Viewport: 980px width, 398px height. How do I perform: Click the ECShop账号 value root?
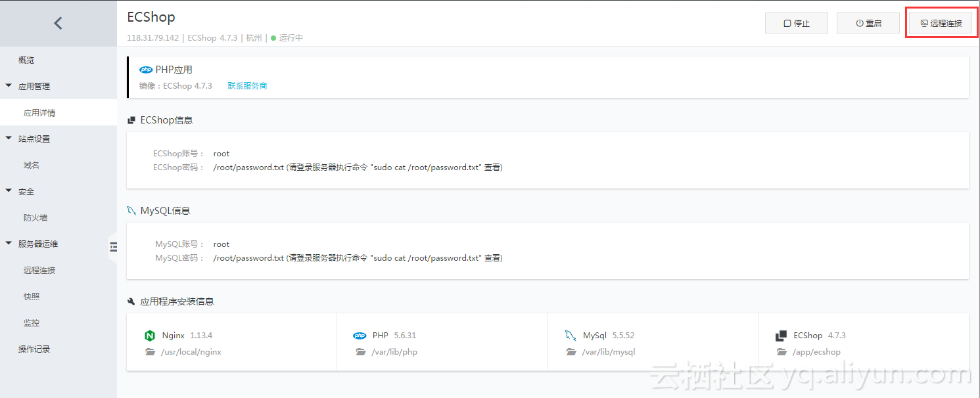coord(222,154)
